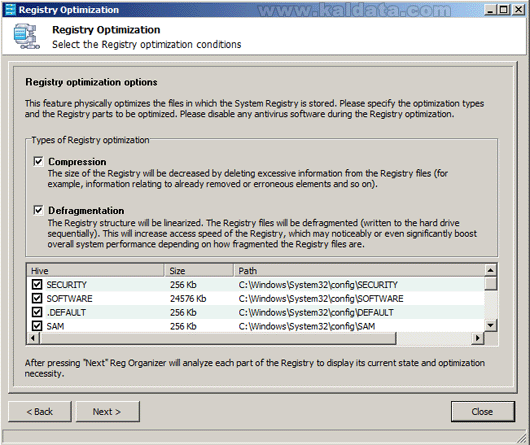Click the title bar application icon
The image size is (530, 445).
[10, 9]
